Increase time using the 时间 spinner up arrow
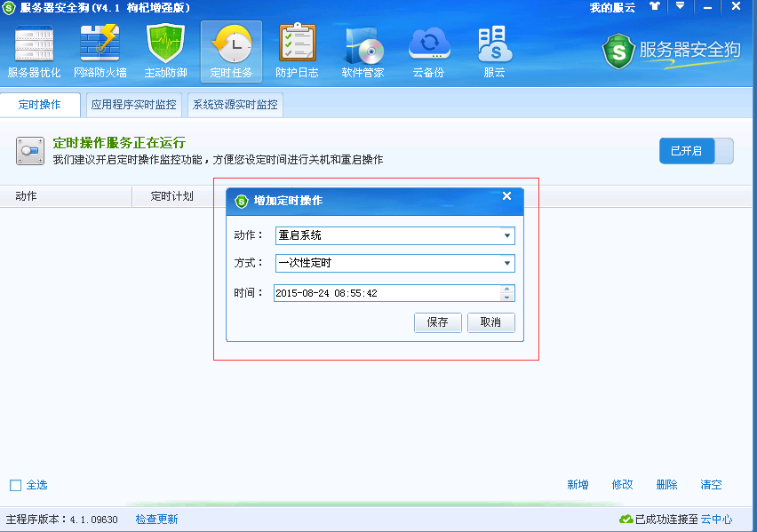Screen dimensions: 757x532 [x=507, y=289]
